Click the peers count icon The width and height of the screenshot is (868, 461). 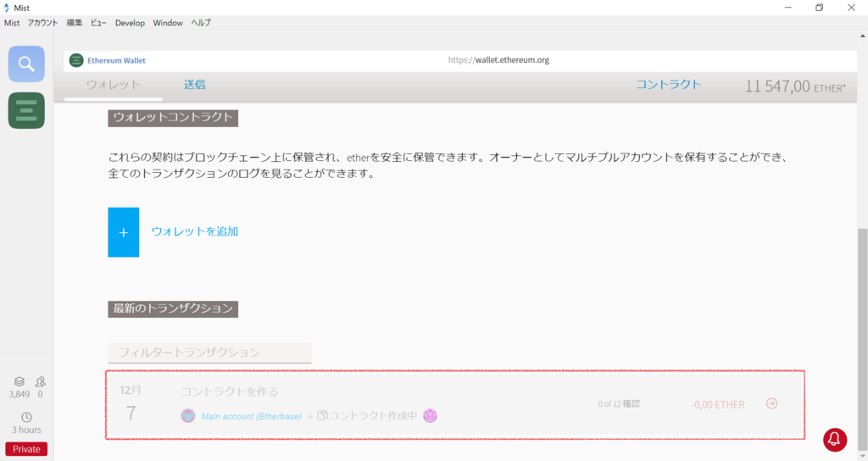41,382
